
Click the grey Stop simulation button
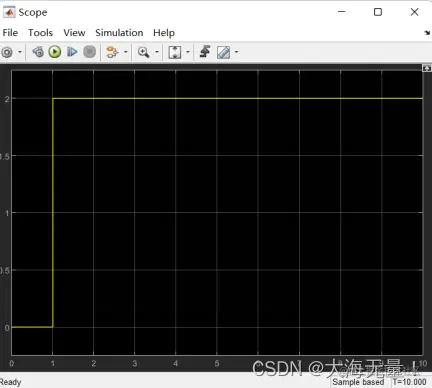pos(89,52)
